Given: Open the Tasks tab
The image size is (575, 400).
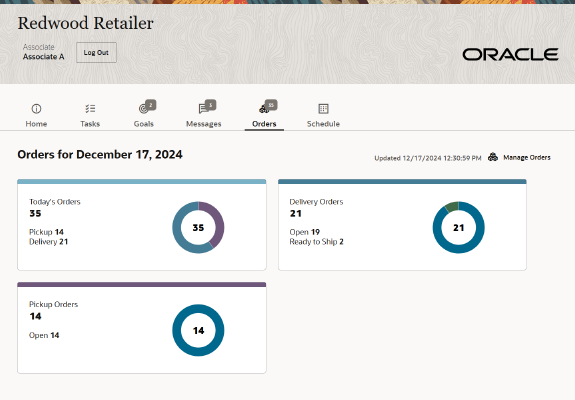Looking at the screenshot, I should 90,114.
